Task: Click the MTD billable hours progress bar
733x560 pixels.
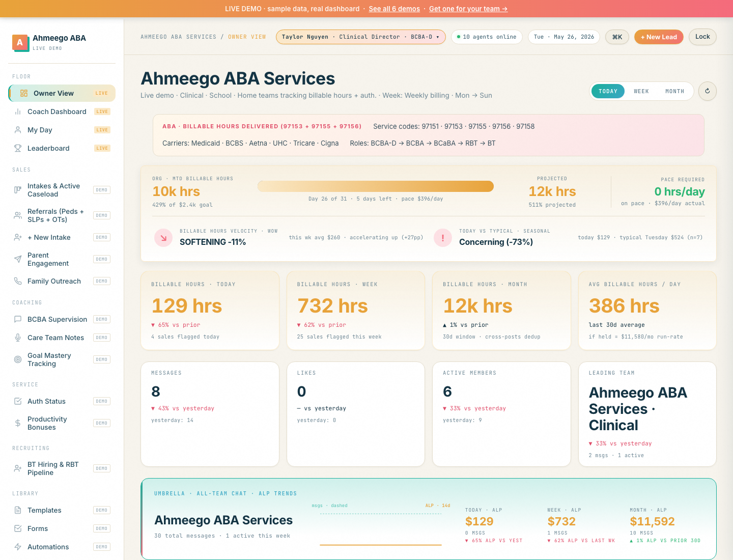Action: tap(376, 186)
